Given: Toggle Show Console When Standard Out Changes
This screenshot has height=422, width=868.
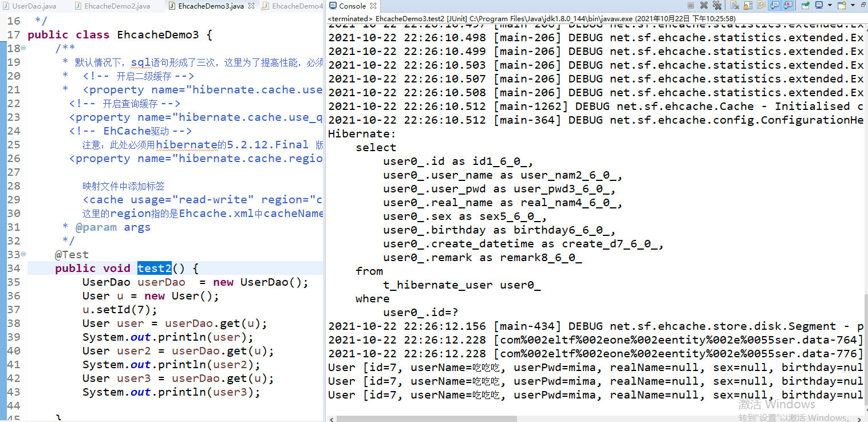Looking at the screenshot, I should tap(775, 6).
